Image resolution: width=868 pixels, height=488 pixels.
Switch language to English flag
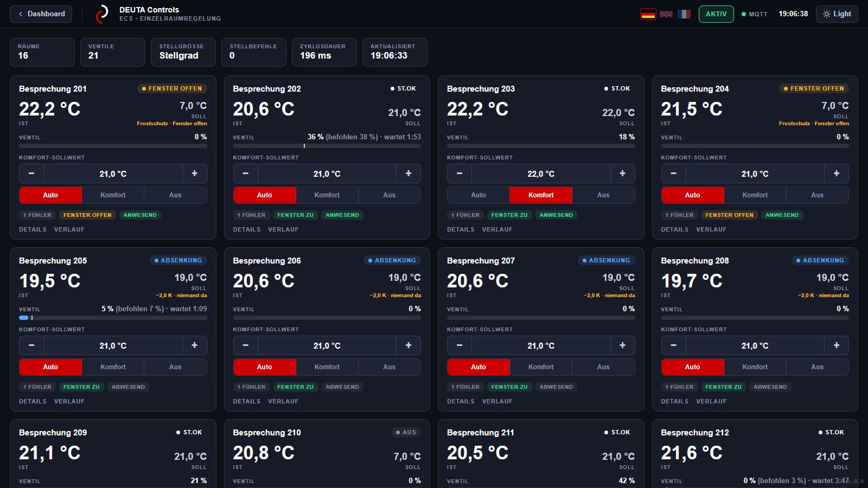coord(666,14)
